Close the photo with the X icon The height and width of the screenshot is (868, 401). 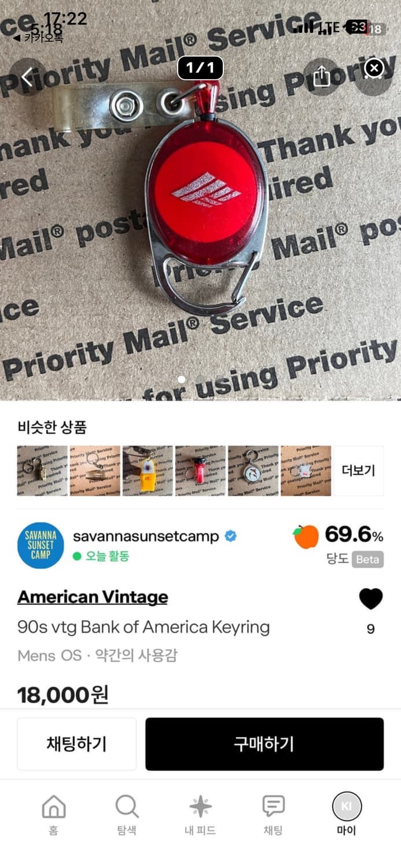tap(374, 69)
